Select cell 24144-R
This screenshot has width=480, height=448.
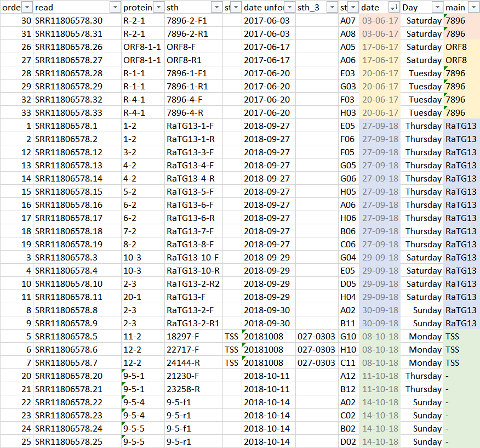point(193,363)
